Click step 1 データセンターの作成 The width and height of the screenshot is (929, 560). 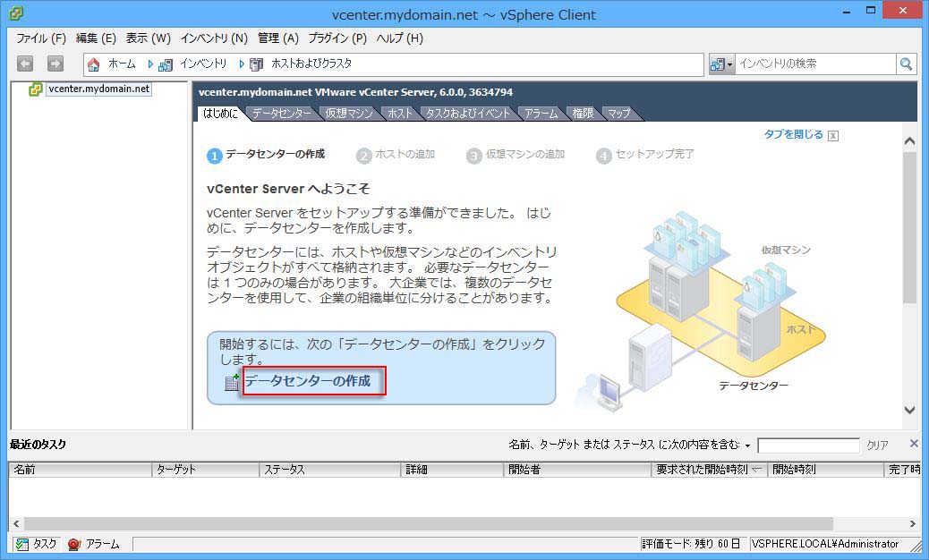(266, 155)
